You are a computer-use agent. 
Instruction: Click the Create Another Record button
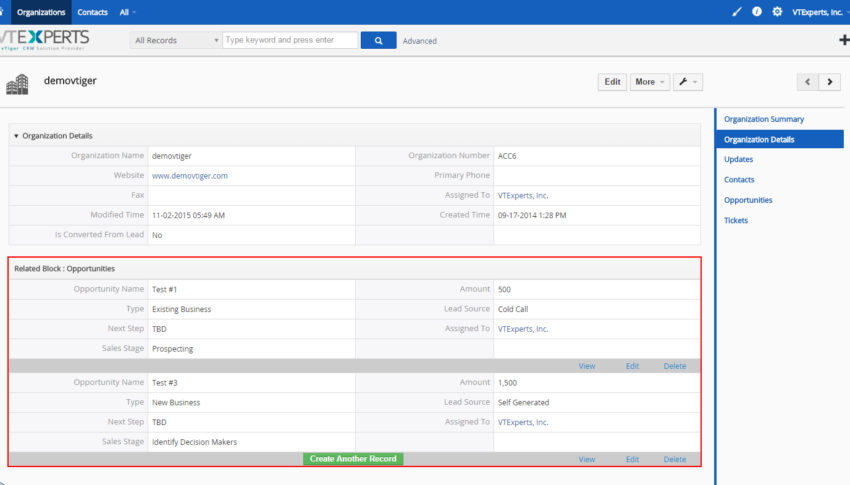(x=353, y=458)
